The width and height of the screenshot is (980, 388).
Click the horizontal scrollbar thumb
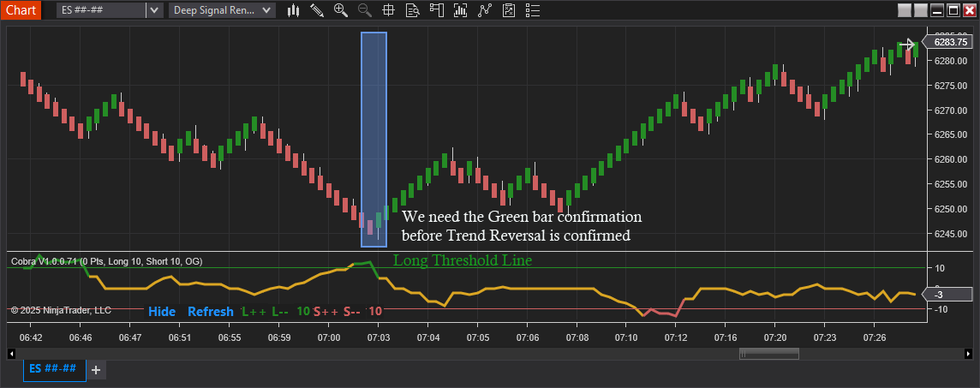click(769, 354)
